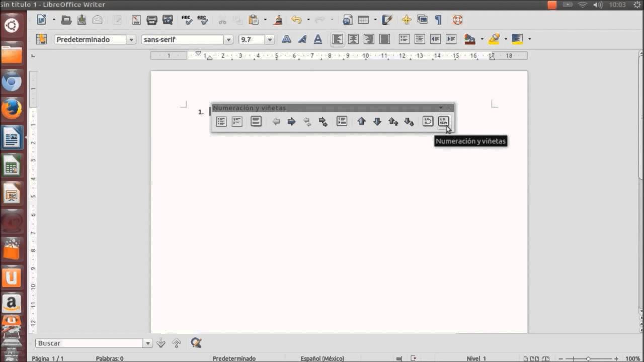The width and height of the screenshot is (644, 362).
Task: Click the Buscar search field
Action: pos(90,343)
